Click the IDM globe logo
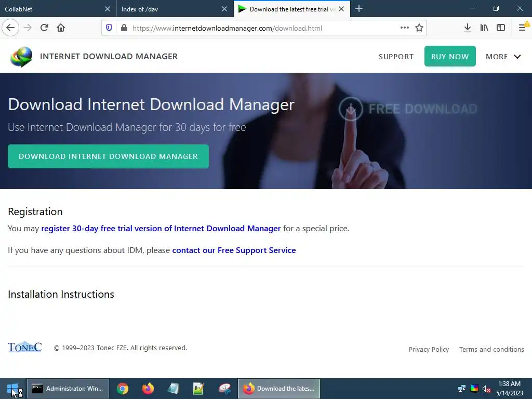This screenshot has width=532, height=399. pyautogui.click(x=21, y=57)
